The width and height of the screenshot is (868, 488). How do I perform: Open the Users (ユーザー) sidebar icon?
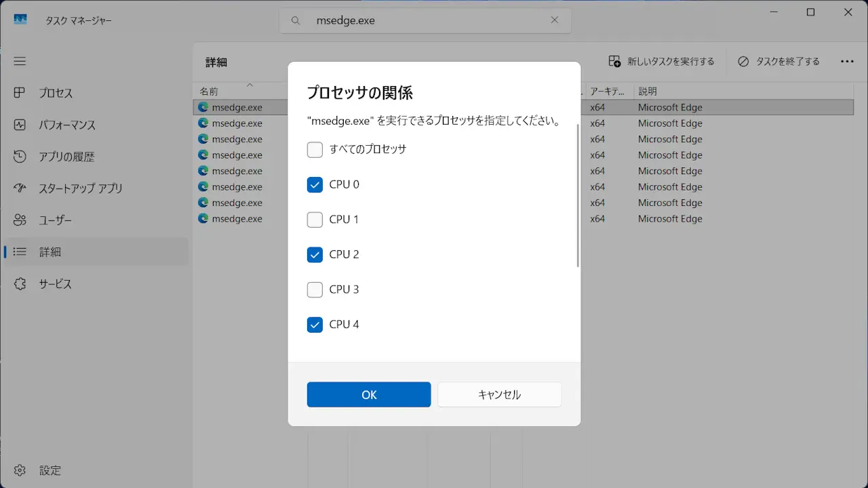(x=20, y=220)
